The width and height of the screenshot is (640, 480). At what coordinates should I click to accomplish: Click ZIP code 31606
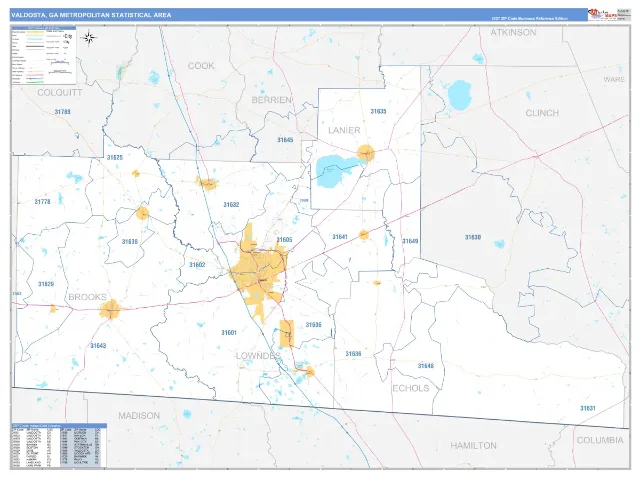tap(313, 325)
